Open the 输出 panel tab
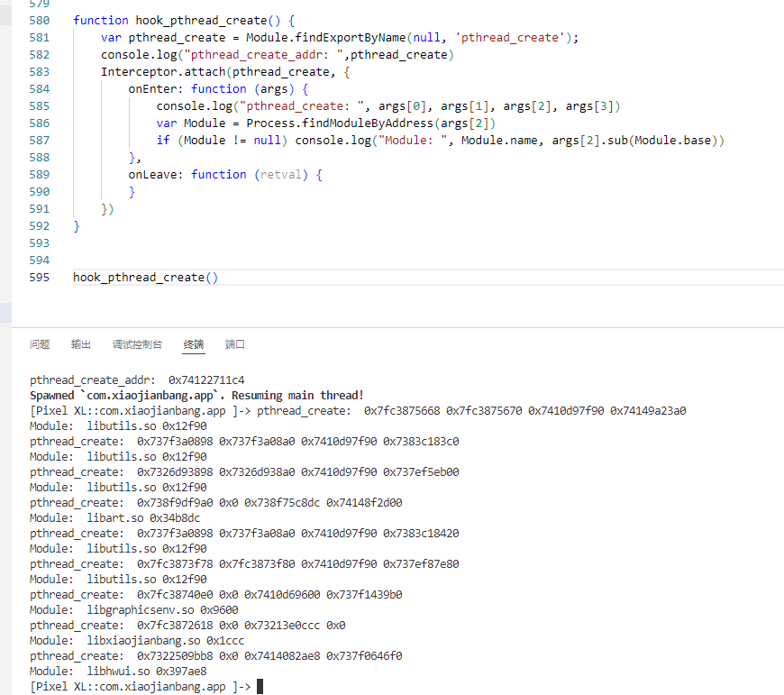 click(x=81, y=344)
